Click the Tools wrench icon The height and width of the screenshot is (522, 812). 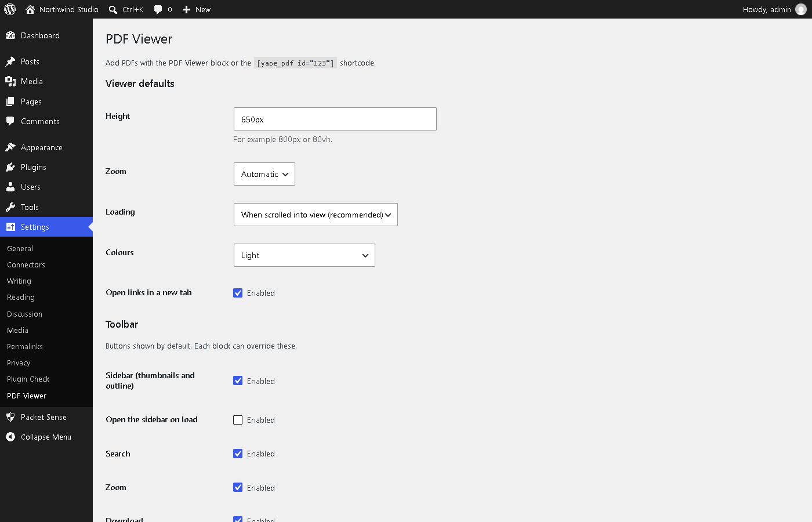click(10, 207)
